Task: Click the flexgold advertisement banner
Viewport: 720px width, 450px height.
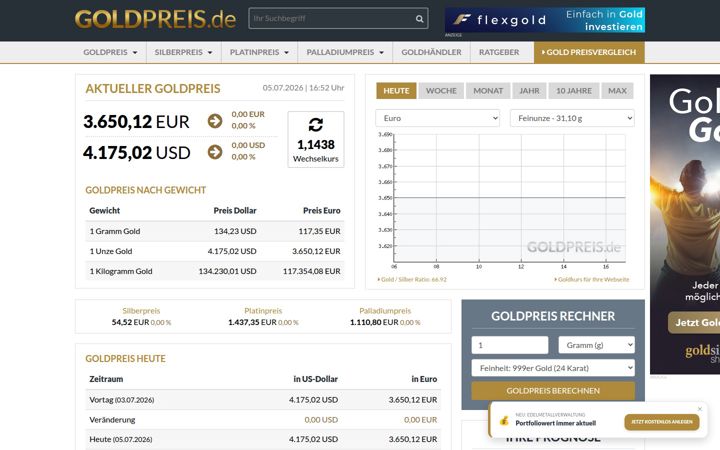Action: (545, 20)
